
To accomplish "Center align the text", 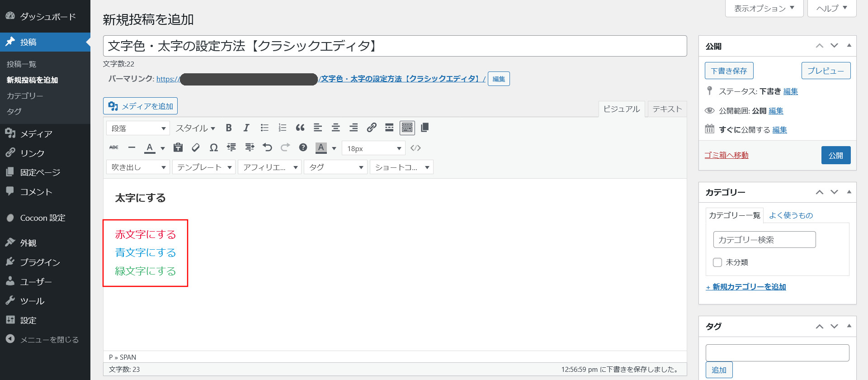I will 335,128.
